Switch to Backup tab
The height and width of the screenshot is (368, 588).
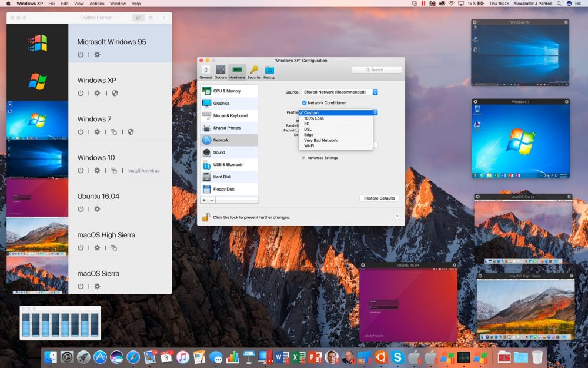269,72
